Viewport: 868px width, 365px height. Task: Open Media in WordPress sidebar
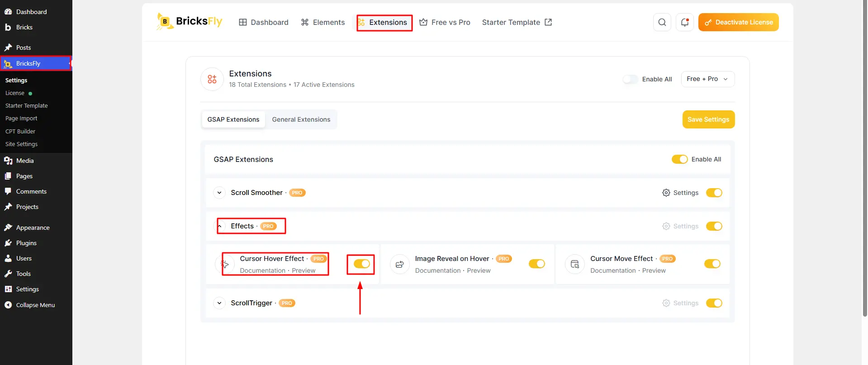[25, 161]
